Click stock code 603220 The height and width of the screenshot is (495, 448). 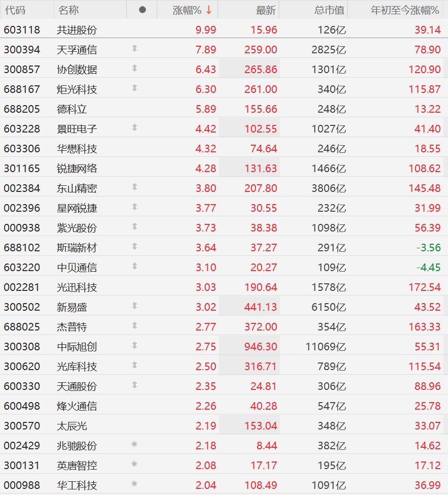coord(22,268)
